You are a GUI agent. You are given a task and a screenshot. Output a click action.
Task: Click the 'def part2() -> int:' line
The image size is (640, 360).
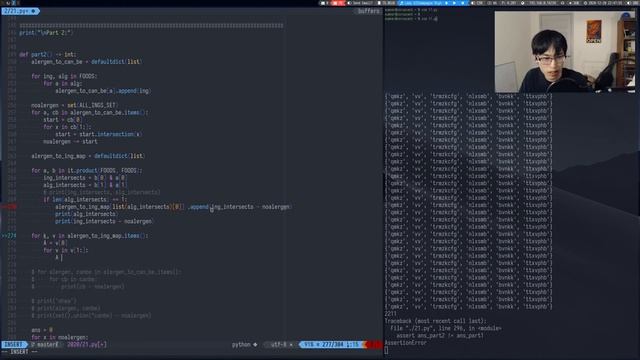click(47, 54)
